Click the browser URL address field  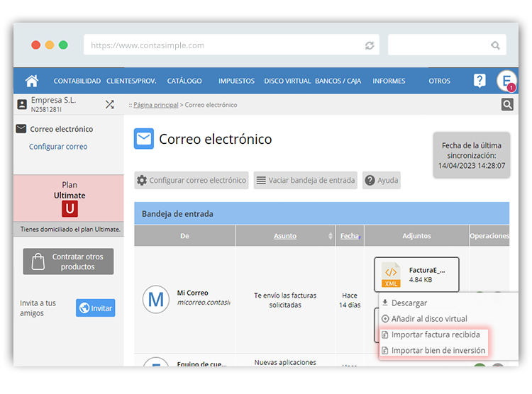click(231, 45)
